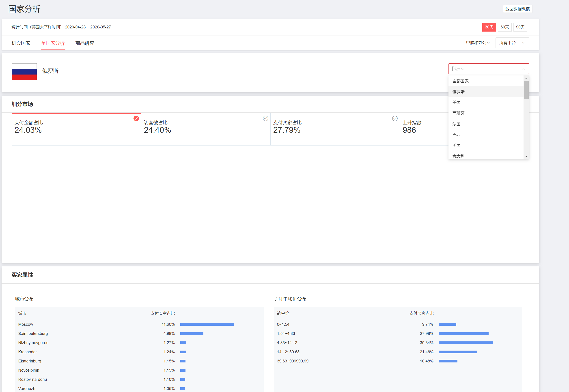Select the 支付金额占比 24.03% card

coord(76,129)
